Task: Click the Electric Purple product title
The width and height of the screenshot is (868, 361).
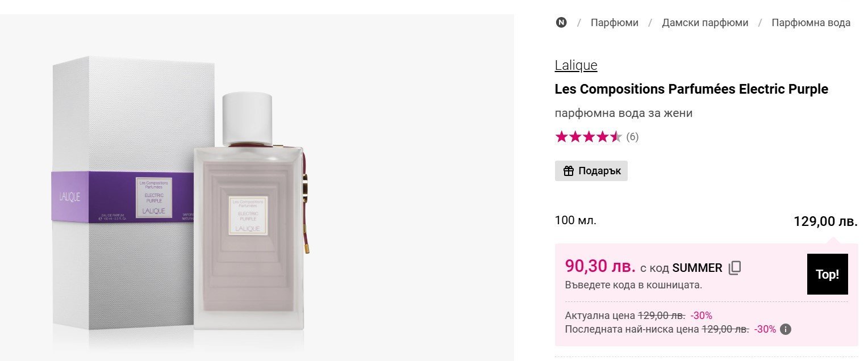Action: [x=691, y=89]
